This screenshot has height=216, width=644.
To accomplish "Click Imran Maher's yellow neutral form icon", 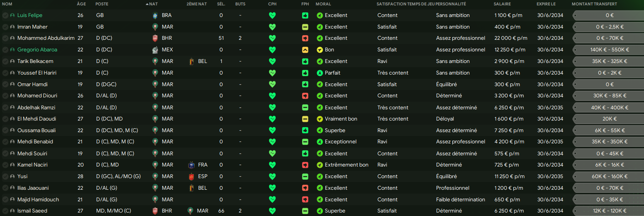I will 305,27.
